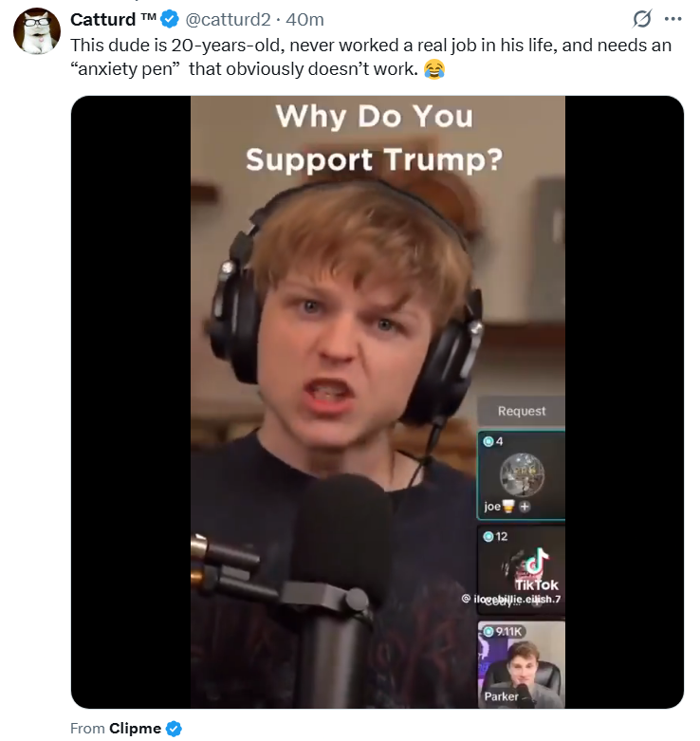This screenshot has height=741, width=700.
Task: Visit the @catturd2 handle link
Action: click(x=229, y=19)
